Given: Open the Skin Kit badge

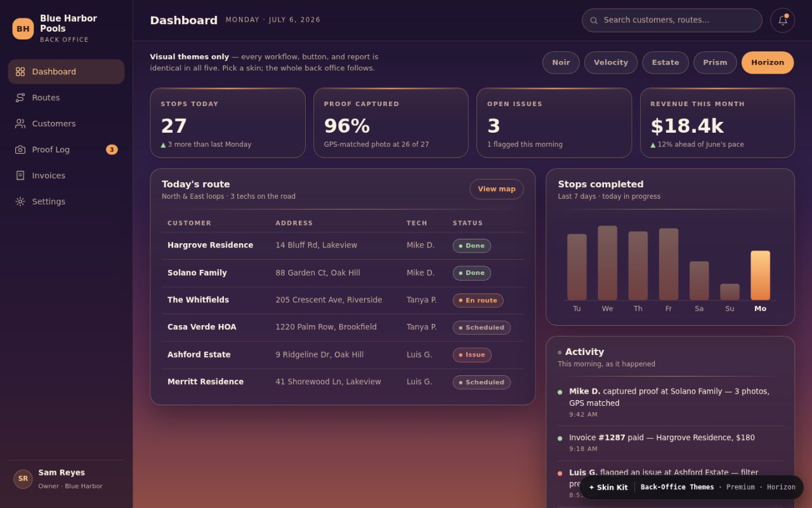Looking at the screenshot, I should 691,488.
